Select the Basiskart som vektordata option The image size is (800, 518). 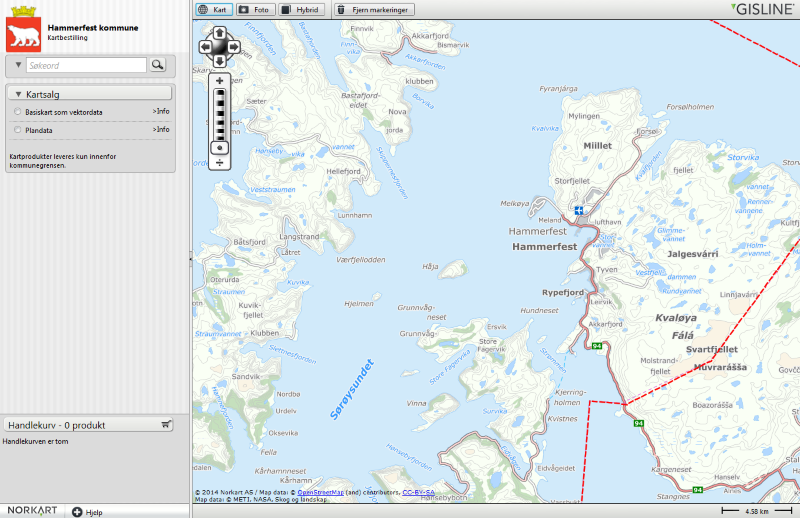tap(18, 113)
